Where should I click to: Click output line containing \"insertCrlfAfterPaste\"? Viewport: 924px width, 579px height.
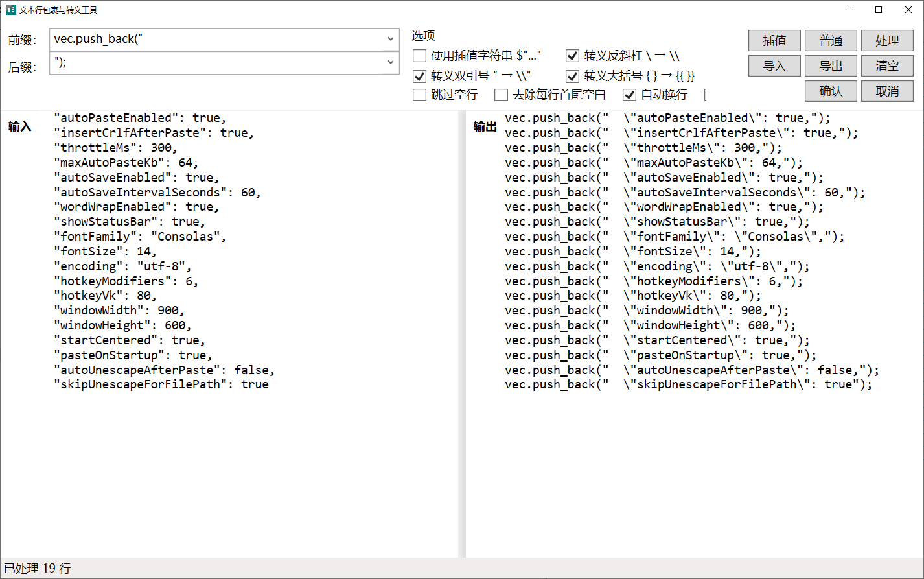point(682,133)
